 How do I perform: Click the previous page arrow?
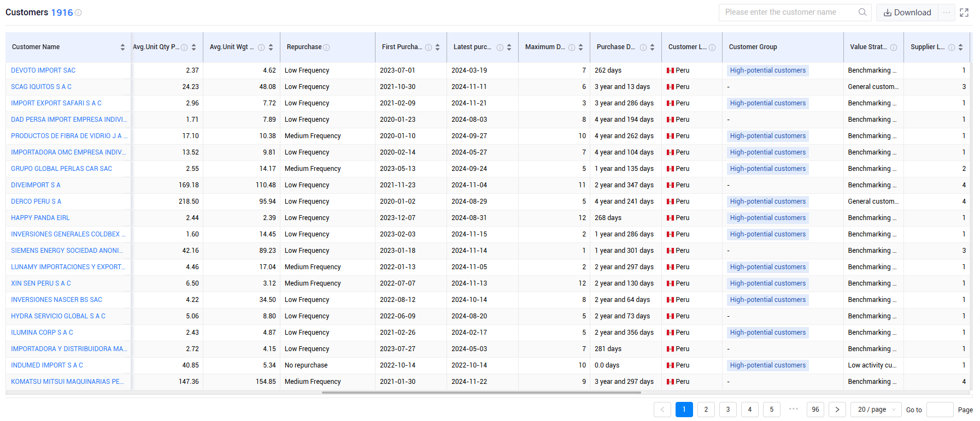[x=662, y=410]
